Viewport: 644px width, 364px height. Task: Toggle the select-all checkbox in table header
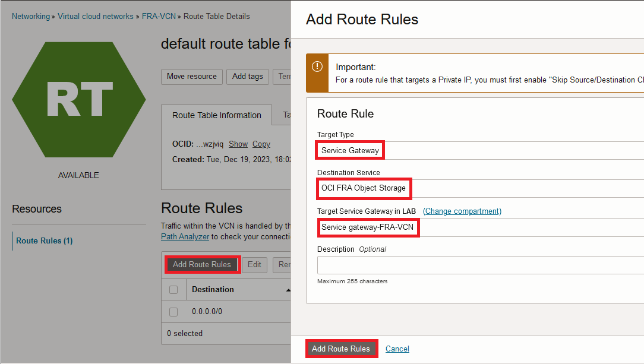pyautogui.click(x=173, y=290)
